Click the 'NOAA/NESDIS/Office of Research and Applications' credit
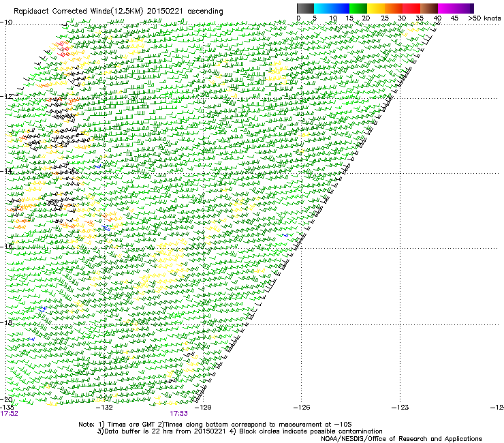This screenshot has height=443, width=504. click(401, 439)
